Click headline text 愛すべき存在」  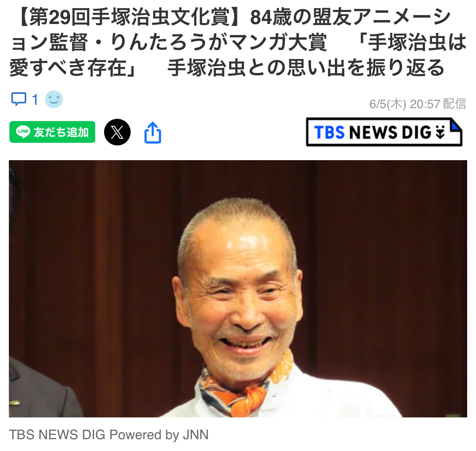click(73, 68)
